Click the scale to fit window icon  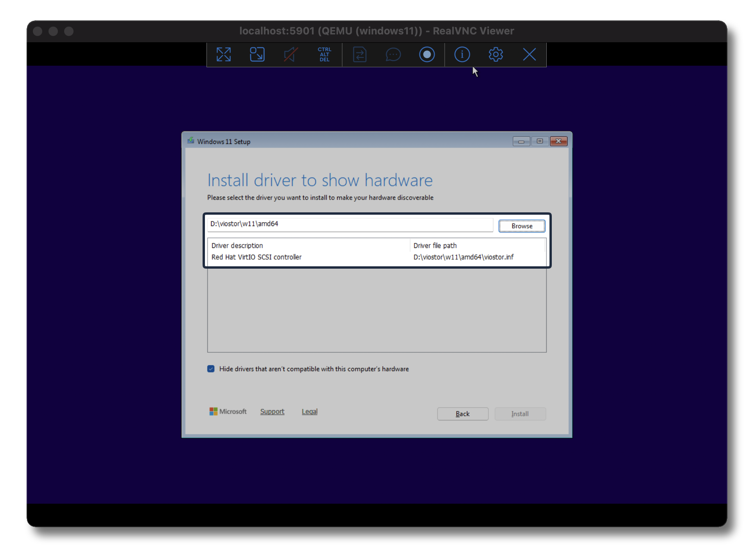(x=257, y=54)
